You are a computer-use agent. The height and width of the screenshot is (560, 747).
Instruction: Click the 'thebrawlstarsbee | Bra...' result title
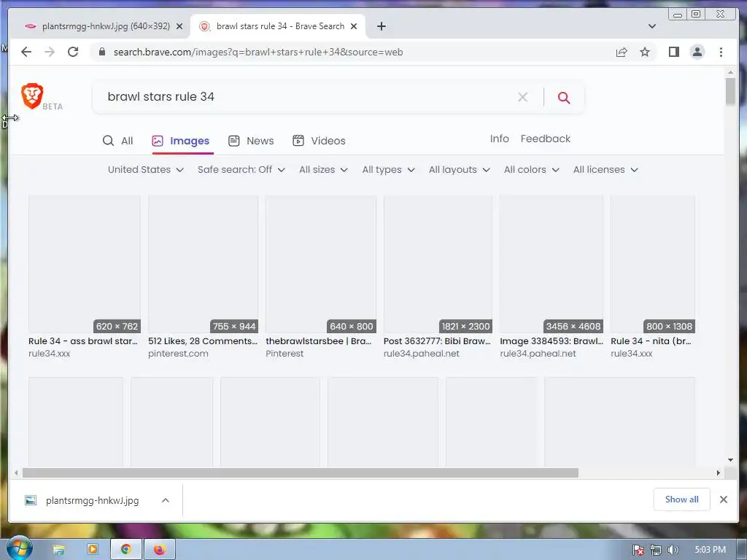[319, 341]
